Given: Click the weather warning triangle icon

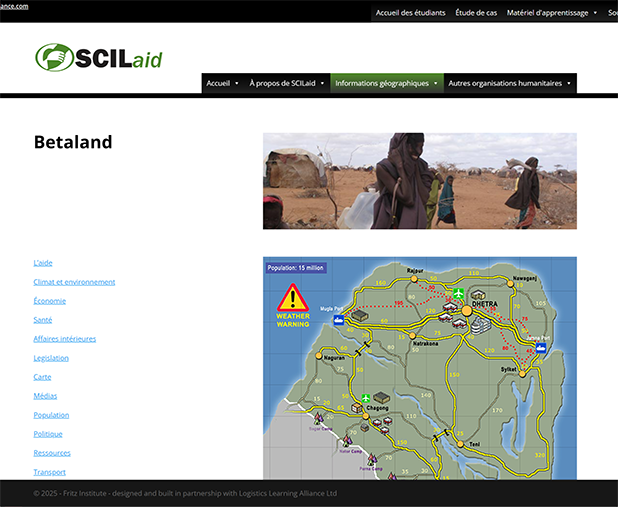Looking at the screenshot, I should (293, 298).
